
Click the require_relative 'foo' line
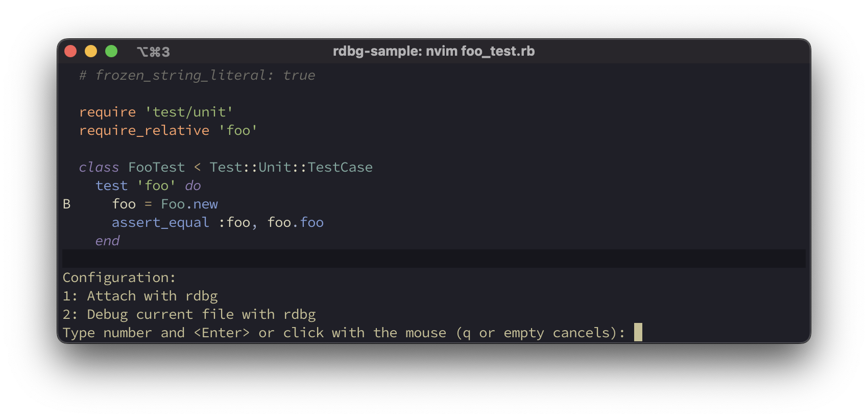pos(168,131)
